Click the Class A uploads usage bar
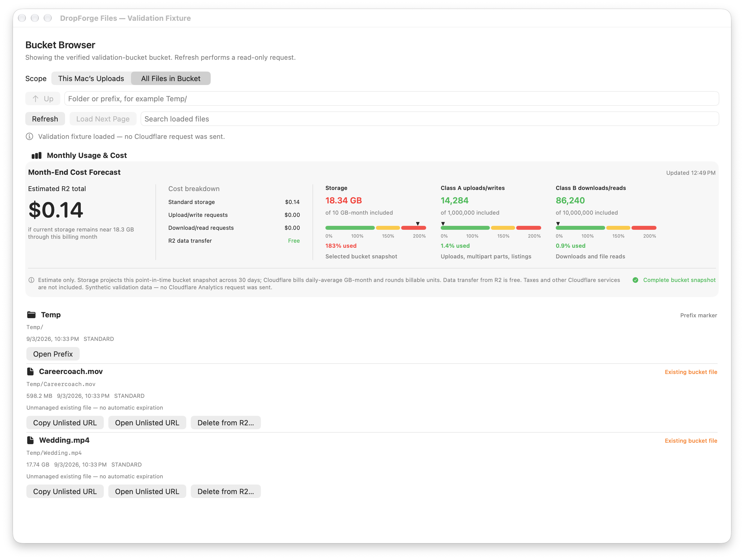 pos(491,228)
